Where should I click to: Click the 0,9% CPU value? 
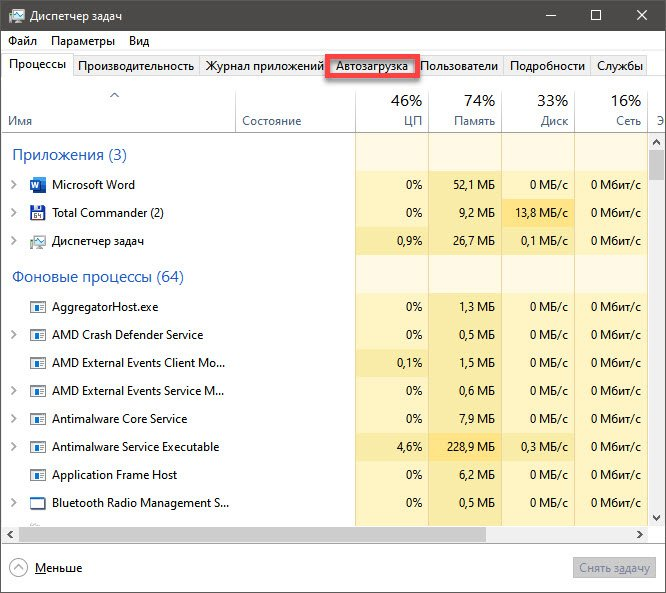coord(409,241)
